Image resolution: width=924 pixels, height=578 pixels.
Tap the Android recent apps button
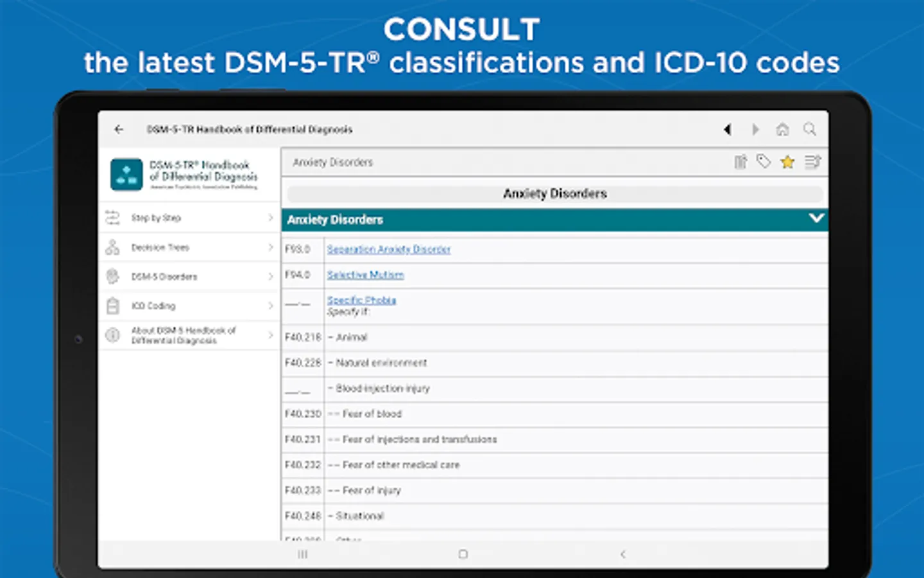pos(303,554)
